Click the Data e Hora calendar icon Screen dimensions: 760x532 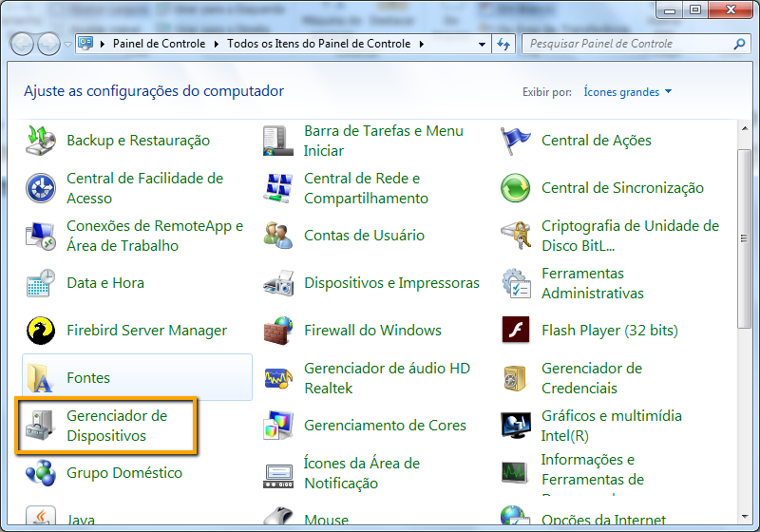coord(40,283)
